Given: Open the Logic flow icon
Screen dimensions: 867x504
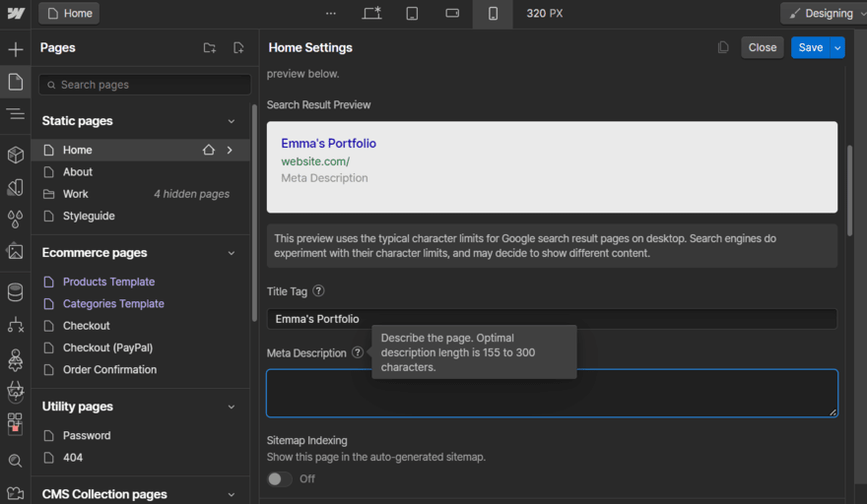Looking at the screenshot, I should point(16,325).
